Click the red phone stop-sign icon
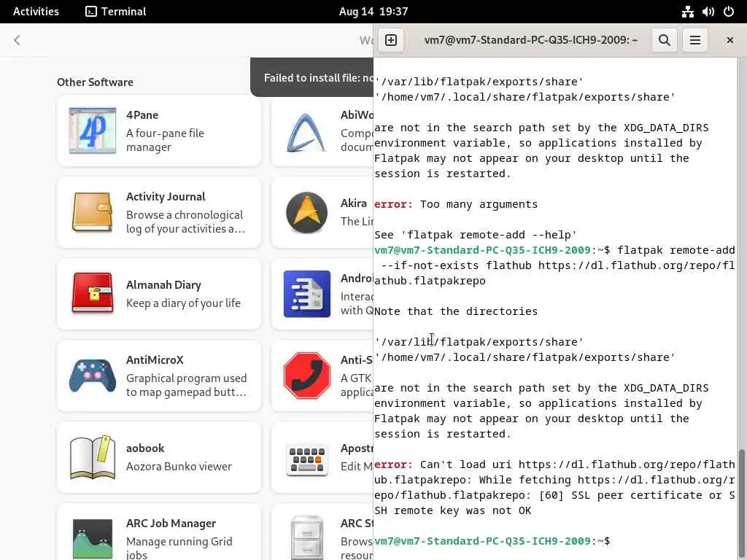Screen dimensions: 747x560 [307, 376]
